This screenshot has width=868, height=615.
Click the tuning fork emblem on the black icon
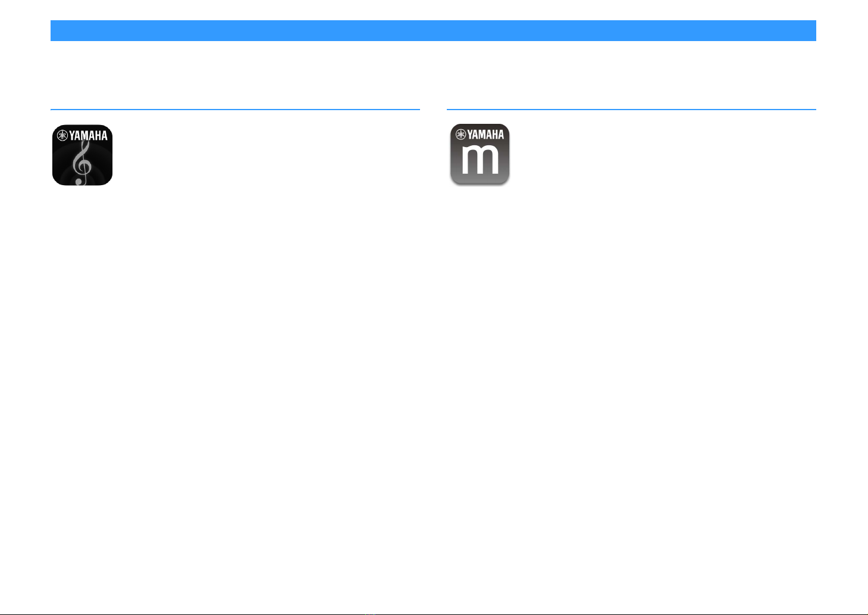tap(62, 136)
